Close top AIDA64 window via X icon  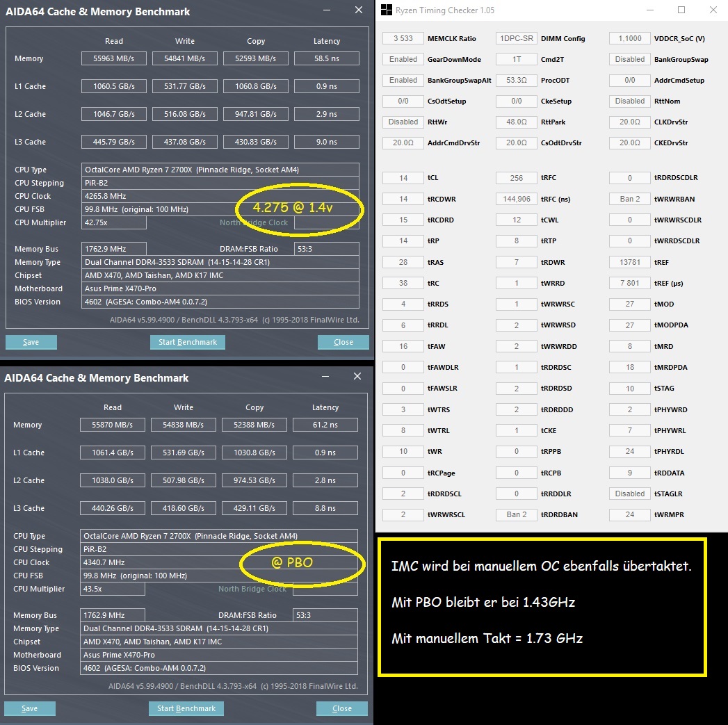pyautogui.click(x=358, y=10)
